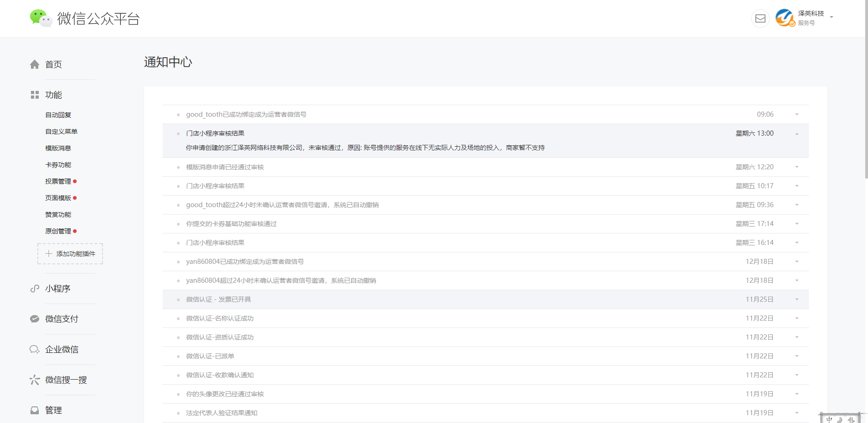Click the 微信公众平台 title text
The height and width of the screenshot is (423, 868).
(98, 19)
